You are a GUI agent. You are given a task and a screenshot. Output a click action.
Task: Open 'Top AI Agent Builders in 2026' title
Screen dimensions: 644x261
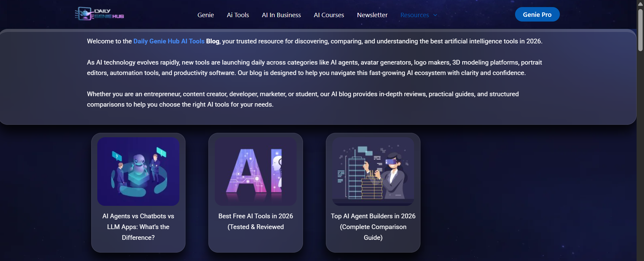pos(373,227)
